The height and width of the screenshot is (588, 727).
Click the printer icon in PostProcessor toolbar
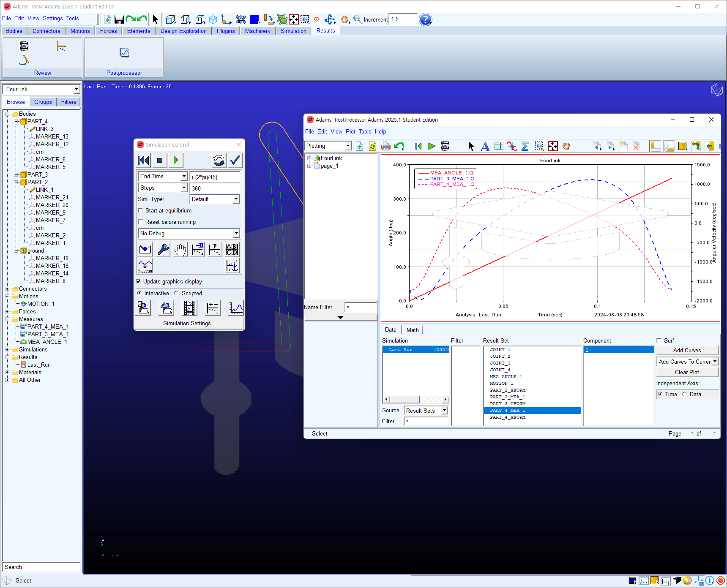(x=385, y=146)
